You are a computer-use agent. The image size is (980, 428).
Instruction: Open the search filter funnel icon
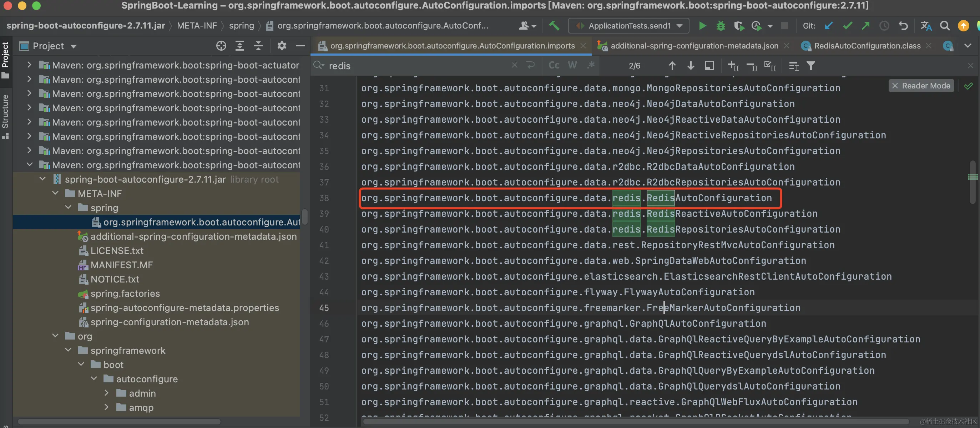(811, 66)
